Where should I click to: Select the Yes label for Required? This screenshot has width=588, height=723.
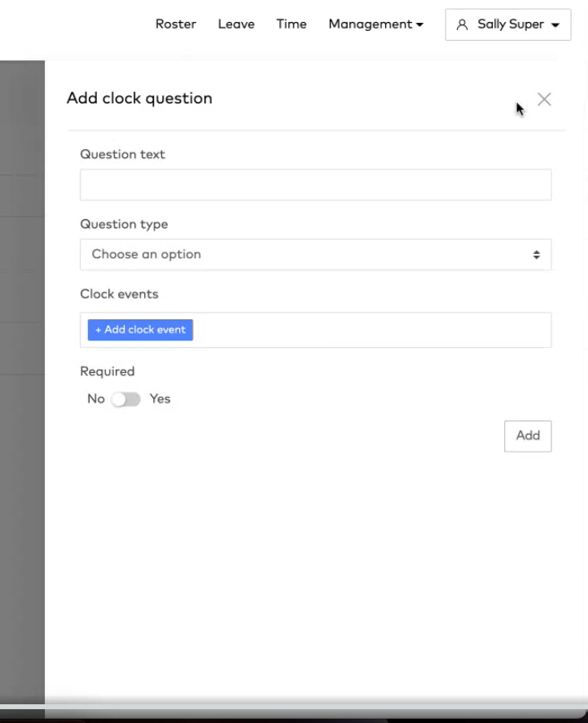click(160, 399)
